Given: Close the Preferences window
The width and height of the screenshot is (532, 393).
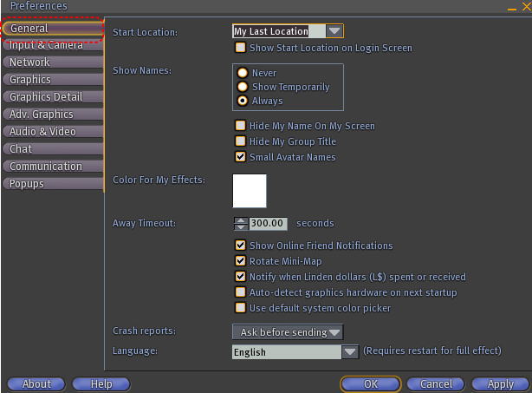Looking at the screenshot, I should pyautogui.click(x=527, y=6).
